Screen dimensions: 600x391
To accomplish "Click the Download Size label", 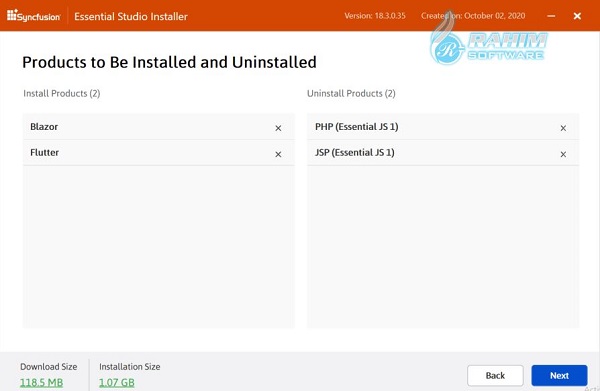I will (49, 367).
